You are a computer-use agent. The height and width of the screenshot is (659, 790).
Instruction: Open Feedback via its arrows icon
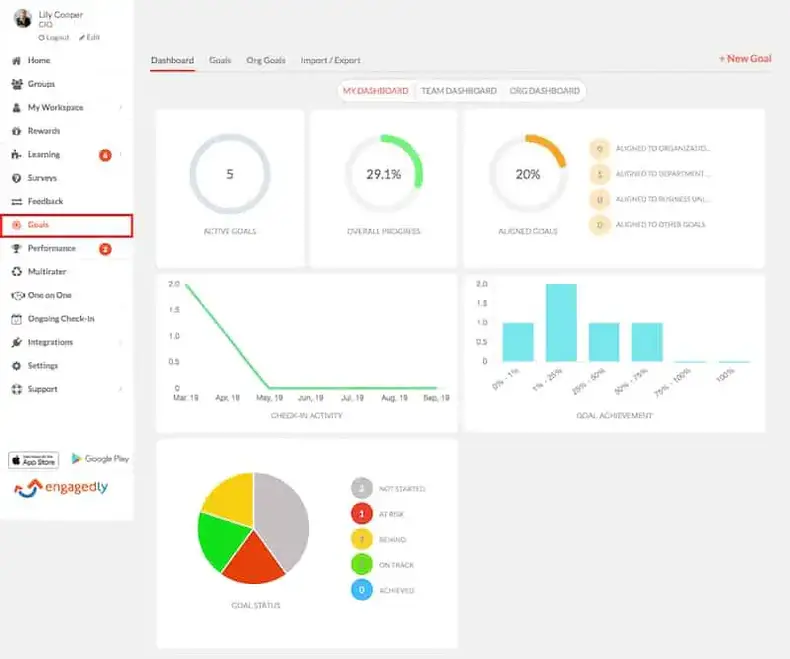point(16,201)
